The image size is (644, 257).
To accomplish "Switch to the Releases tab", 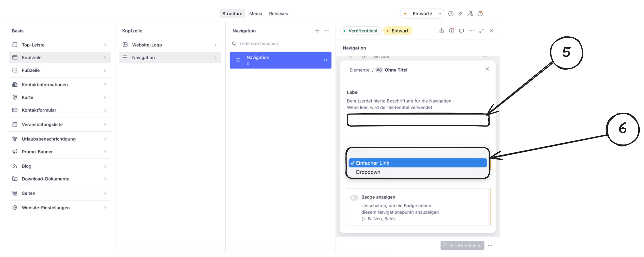I will 278,14.
